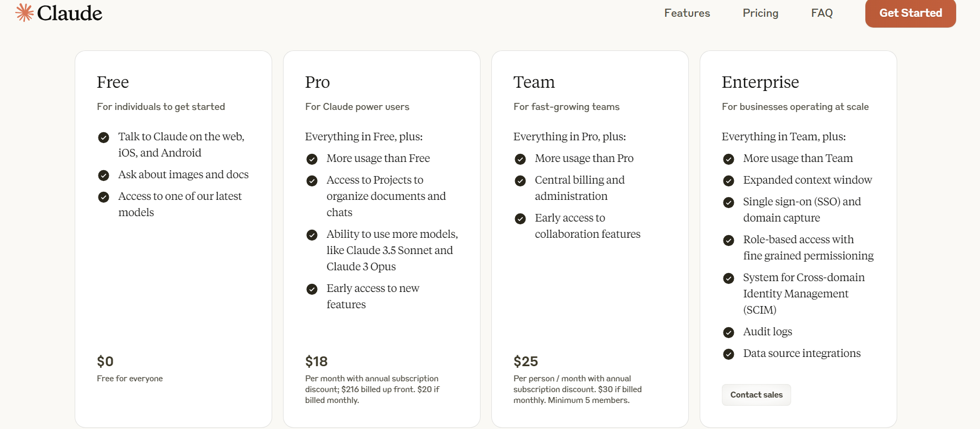Viewport: 980px width, 429px height.
Task: Click the checkmark next to "More usage than Free"
Action: click(312, 159)
